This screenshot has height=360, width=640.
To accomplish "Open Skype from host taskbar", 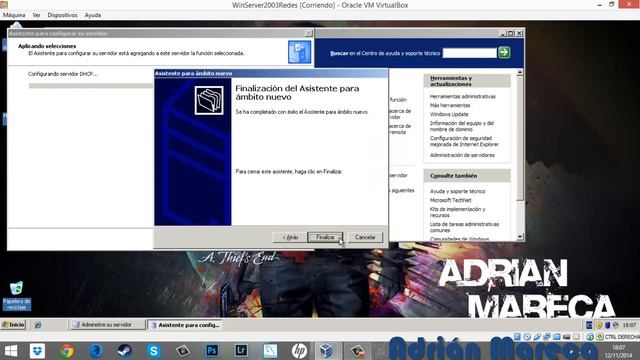I will (153, 351).
